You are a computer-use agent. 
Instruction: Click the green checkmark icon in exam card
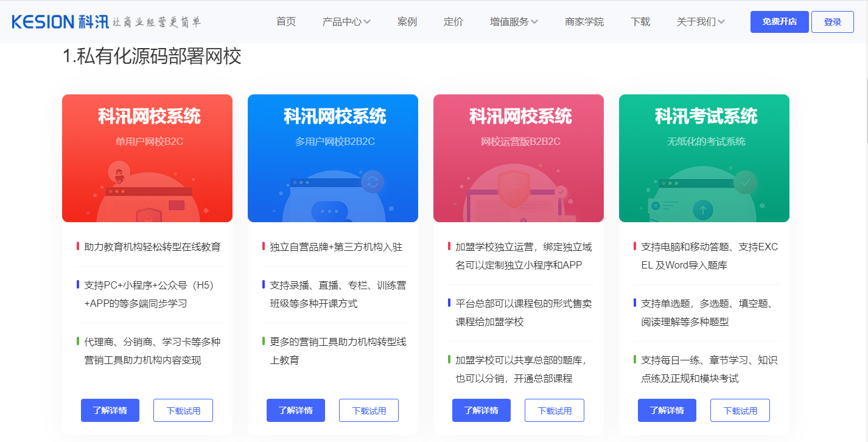[746, 181]
